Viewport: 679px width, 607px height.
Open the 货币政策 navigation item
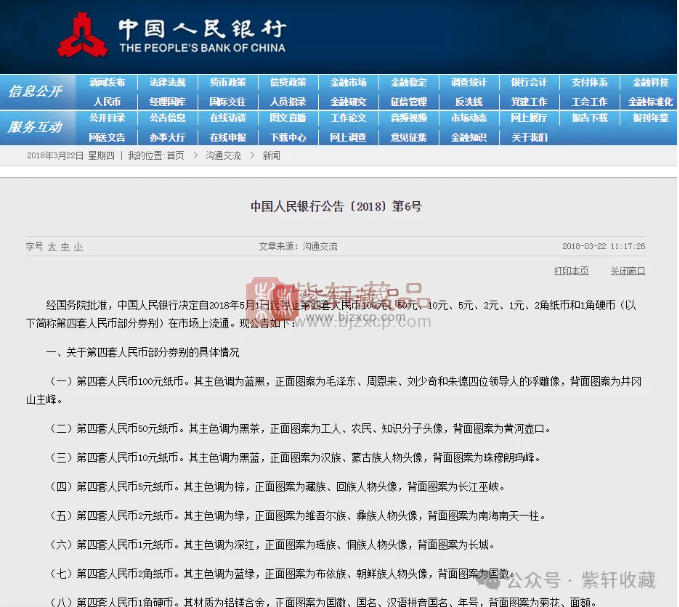pyautogui.click(x=227, y=82)
